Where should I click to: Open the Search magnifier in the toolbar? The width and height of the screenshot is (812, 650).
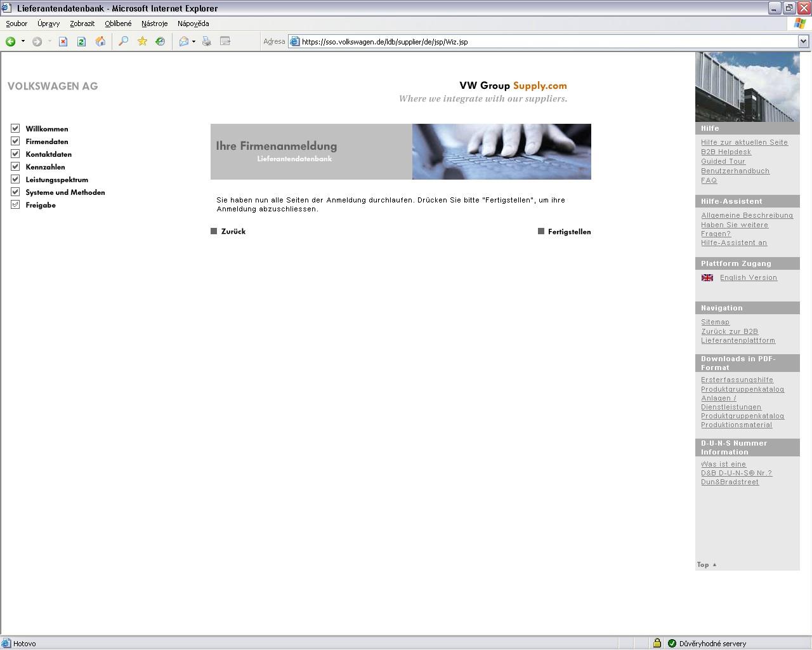pyautogui.click(x=124, y=41)
